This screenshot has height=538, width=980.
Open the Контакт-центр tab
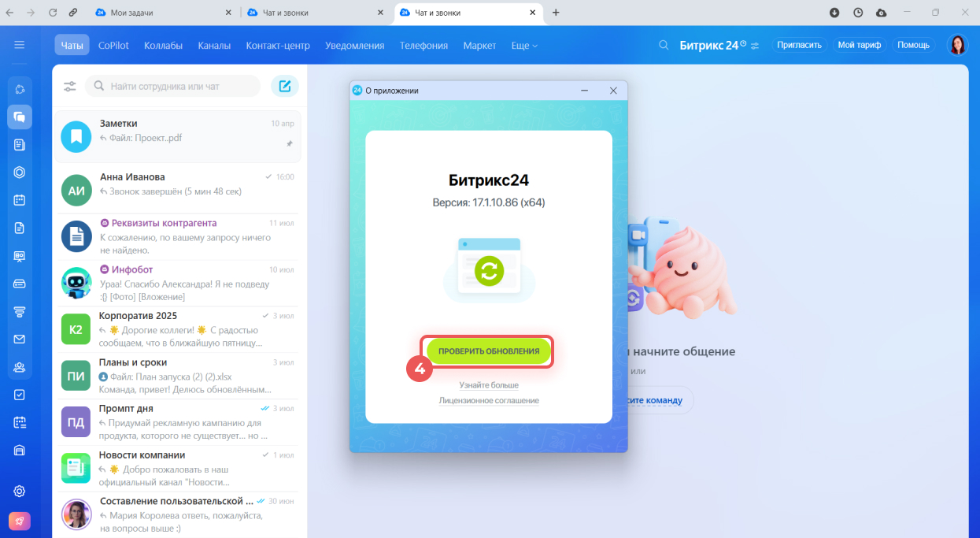pyautogui.click(x=278, y=46)
